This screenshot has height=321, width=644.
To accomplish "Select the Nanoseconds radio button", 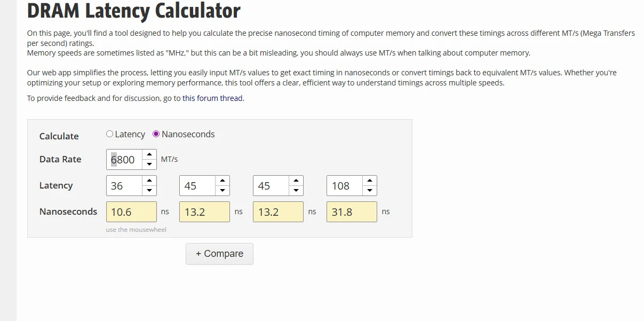I will 156,134.
